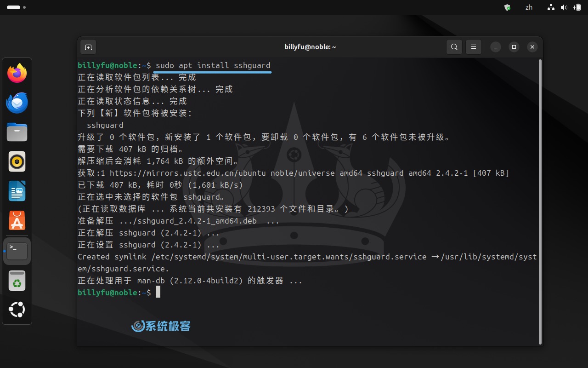
Task: Click the line '已下载 407 kB, 耗时 0秒'
Action: tap(160, 185)
